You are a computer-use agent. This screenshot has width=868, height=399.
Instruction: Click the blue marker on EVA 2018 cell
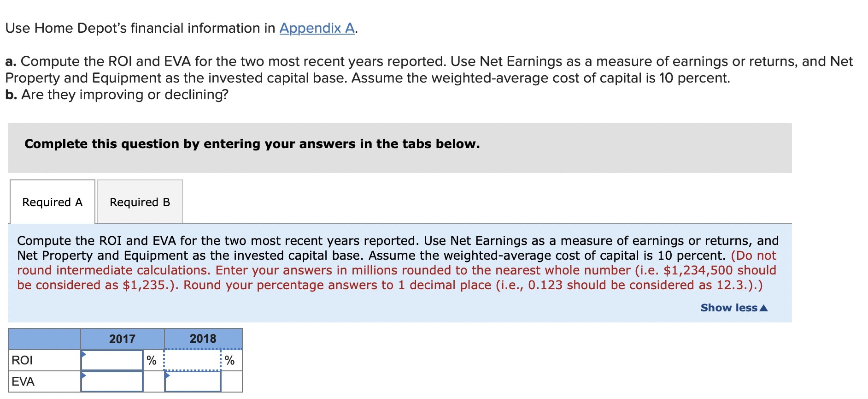tap(166, 375)
